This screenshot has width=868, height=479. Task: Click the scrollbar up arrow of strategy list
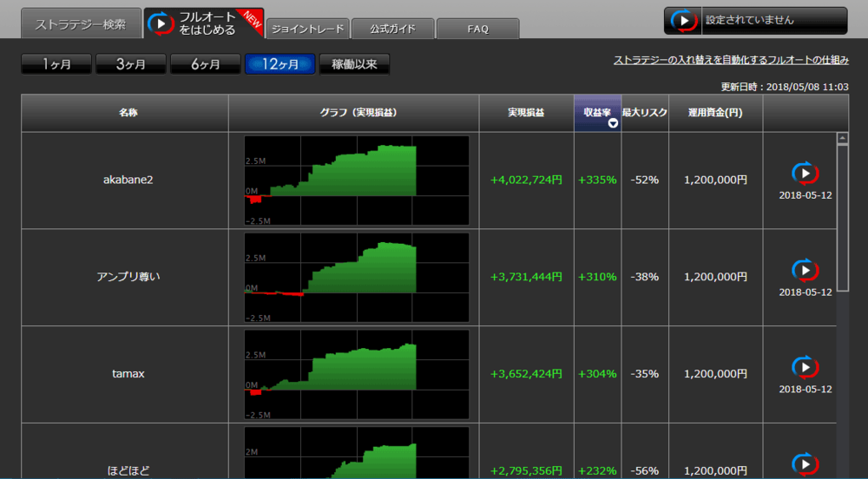[x=842, y=138]
